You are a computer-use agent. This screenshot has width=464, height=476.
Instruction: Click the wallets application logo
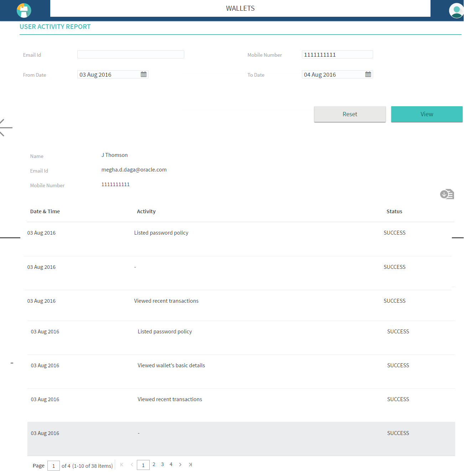24,10
